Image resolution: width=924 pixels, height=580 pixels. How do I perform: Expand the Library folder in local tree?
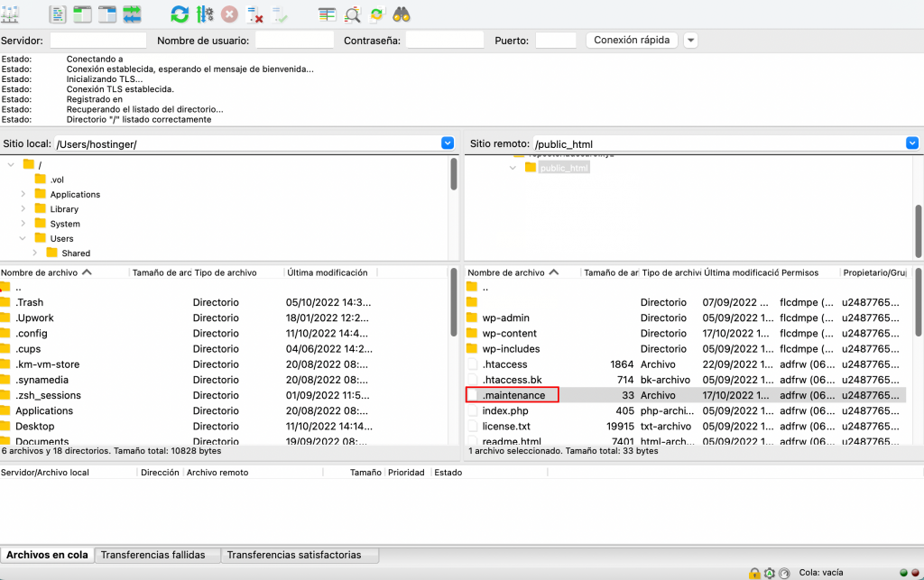point(23,209)
